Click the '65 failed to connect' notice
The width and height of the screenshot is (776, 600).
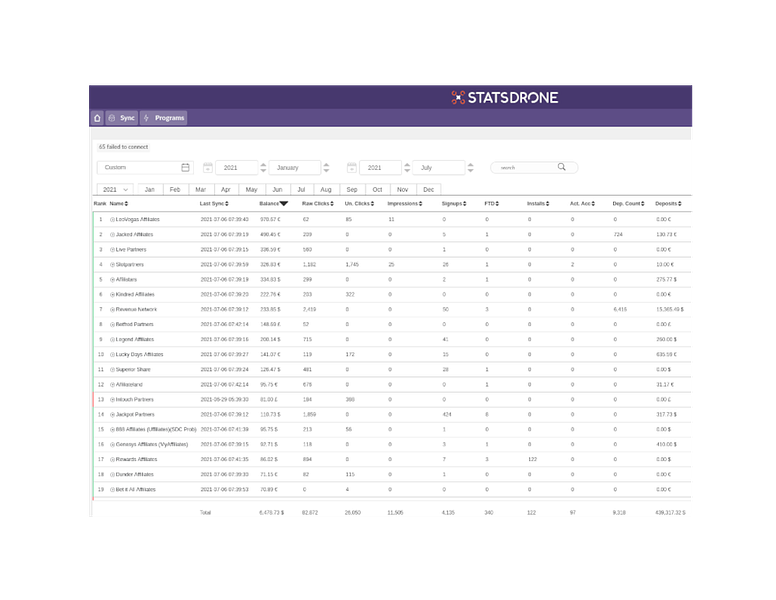point(123,147)
